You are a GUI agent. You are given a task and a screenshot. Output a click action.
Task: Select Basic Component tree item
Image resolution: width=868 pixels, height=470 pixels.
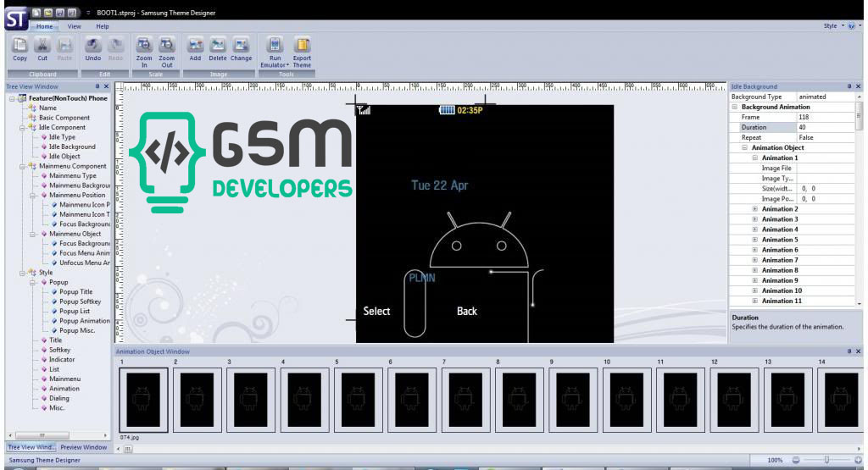(x=64, y=118)
